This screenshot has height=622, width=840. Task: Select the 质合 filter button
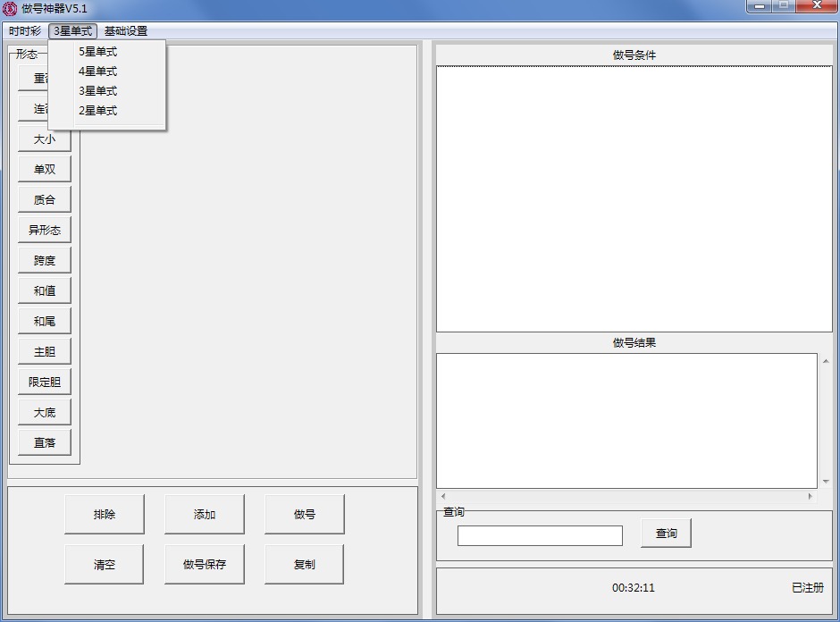(x=45, y=200)
